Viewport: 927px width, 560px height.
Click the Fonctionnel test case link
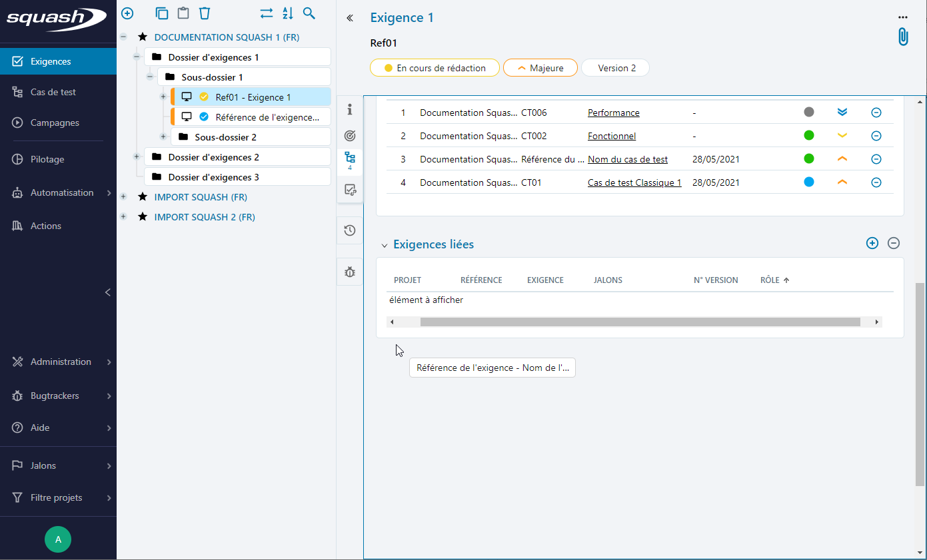pyautogui.click(x=611, y=136)
